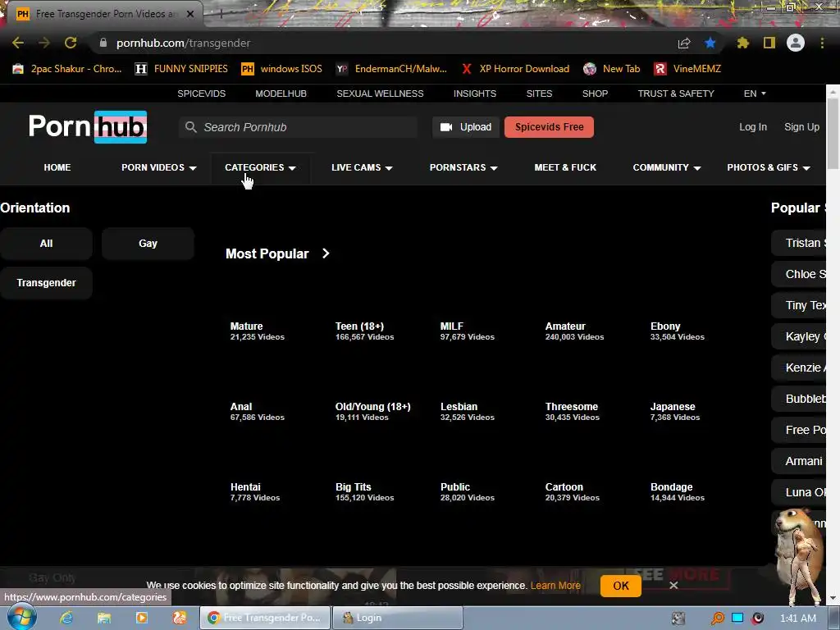
Task: Dismiss the cookie banner with the X
Action: 673,586
